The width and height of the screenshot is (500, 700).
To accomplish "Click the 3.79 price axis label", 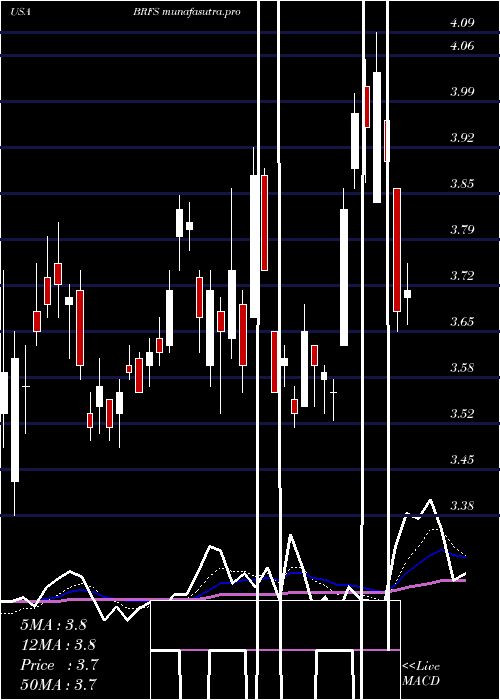I will coord(462,229).
